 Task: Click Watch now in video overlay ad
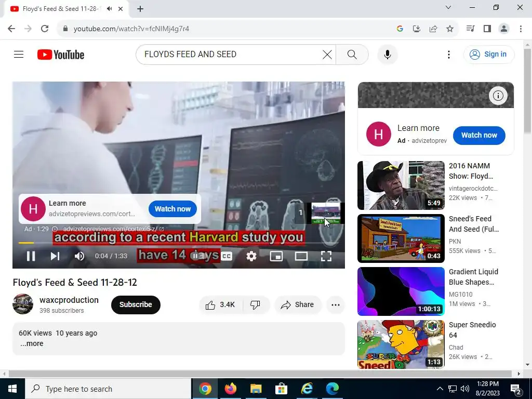(172, 209)
